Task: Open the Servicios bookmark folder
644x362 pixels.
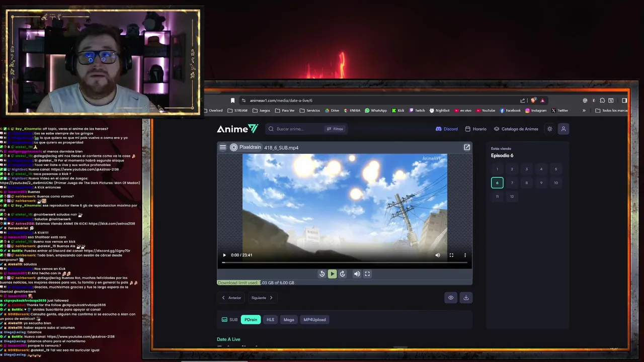Action: 309,111
